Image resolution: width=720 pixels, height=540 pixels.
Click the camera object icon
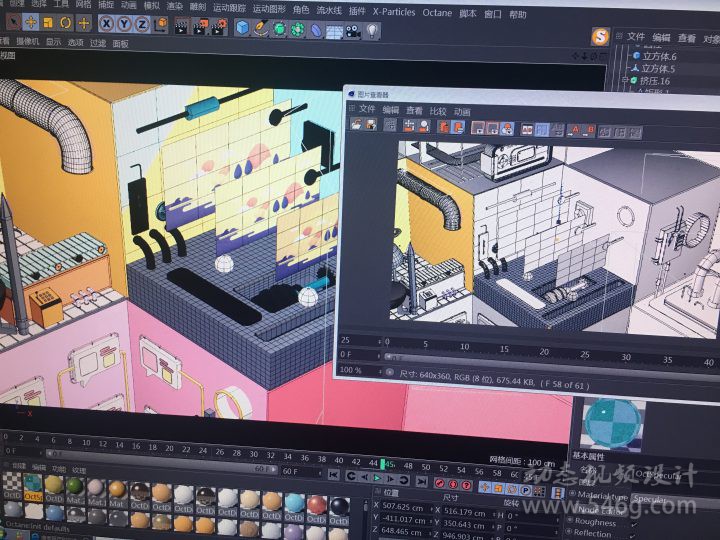click(x=353, y=31)
